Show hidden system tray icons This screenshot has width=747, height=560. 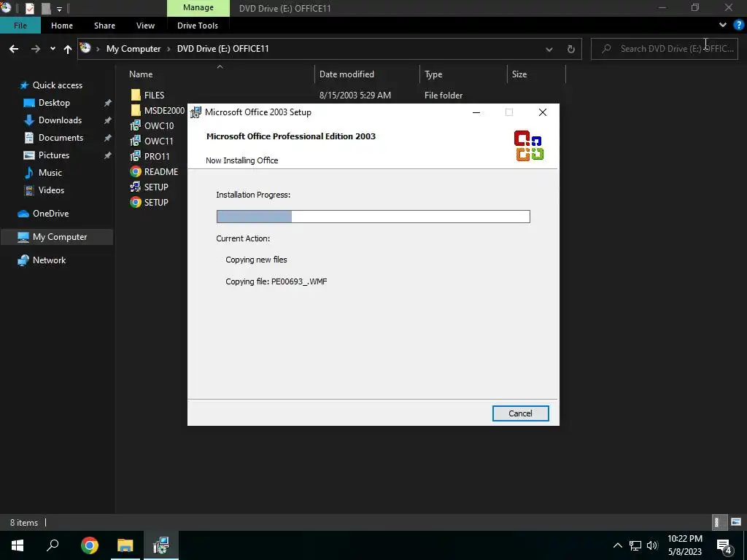(x=617, y=545)
